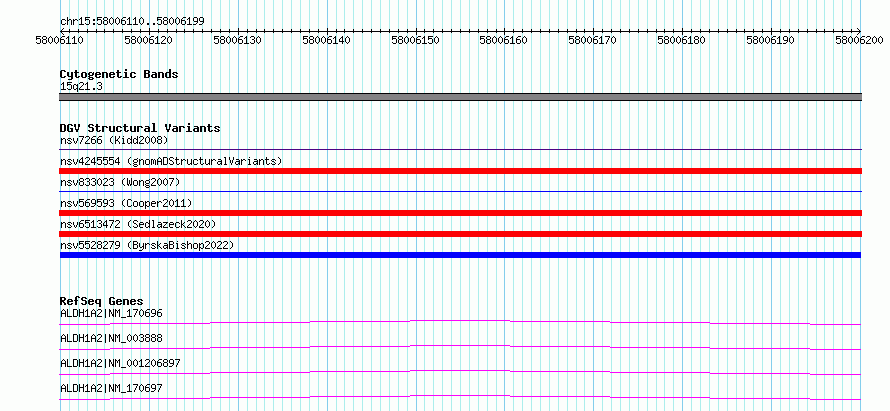Open the nsv5528279 (ByrskaBishop2022) variant label
The image size is (890, 411).
pos(147,245)
